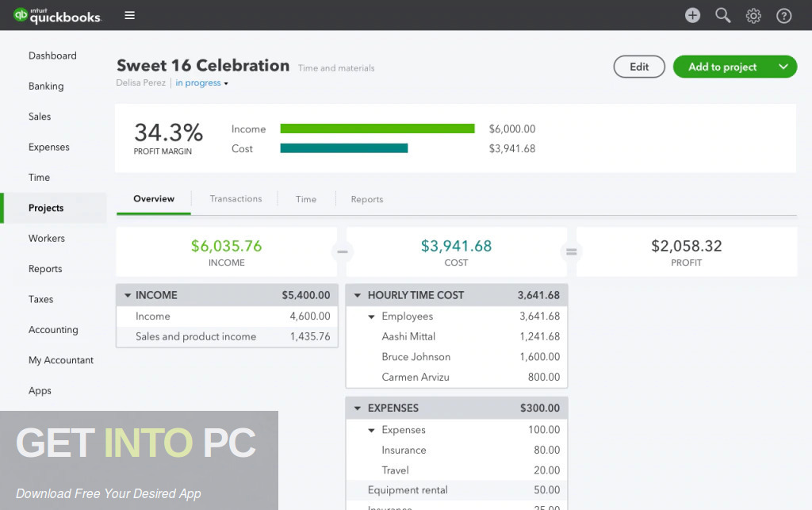Collapse the EXPENSES section header
This screenshot has height=510, width=812.
357,408
